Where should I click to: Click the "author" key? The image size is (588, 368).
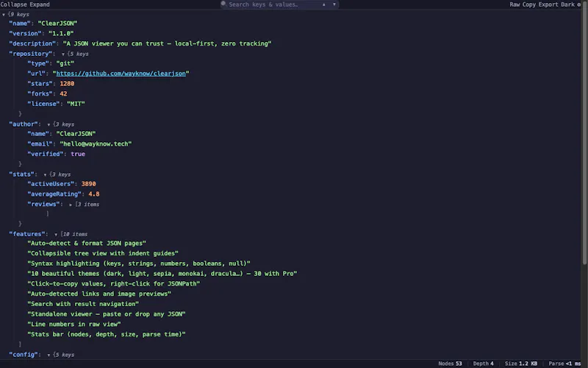(x=24, y=124)
